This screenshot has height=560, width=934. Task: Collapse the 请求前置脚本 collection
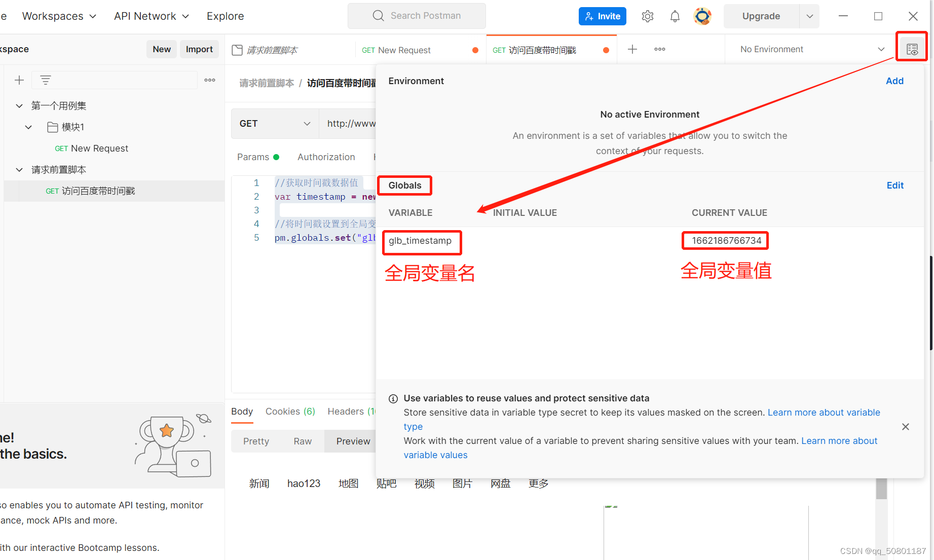pos(19,170)
